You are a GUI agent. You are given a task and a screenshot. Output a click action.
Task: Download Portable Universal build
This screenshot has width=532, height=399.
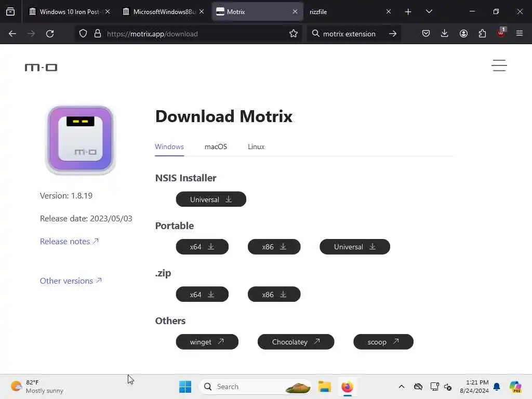pos(355,247)
